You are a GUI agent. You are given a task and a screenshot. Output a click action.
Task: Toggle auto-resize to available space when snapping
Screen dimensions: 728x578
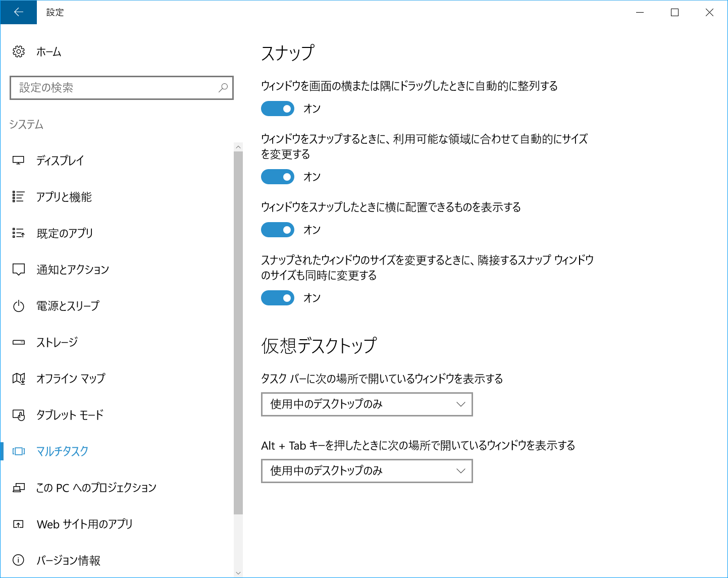click(278, 177)
